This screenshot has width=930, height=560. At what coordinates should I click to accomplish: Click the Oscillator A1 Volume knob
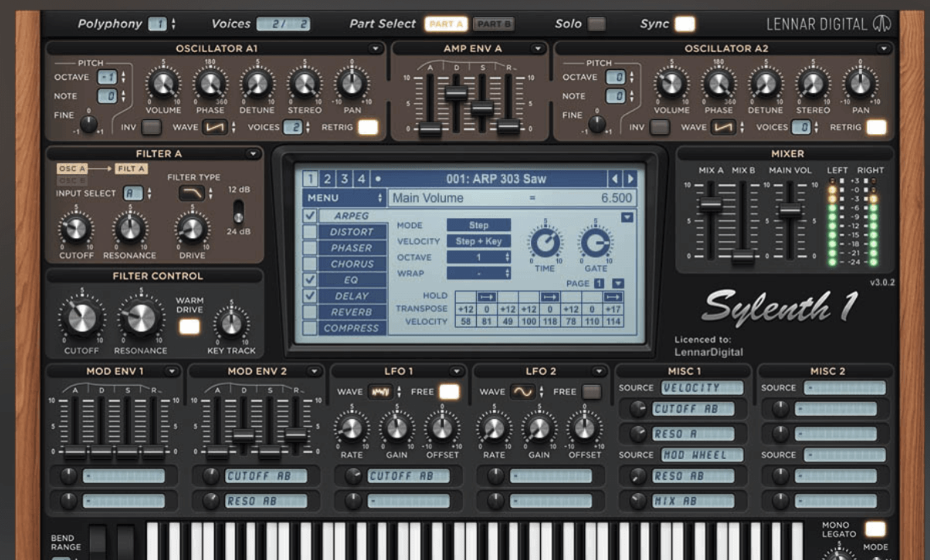163,84
